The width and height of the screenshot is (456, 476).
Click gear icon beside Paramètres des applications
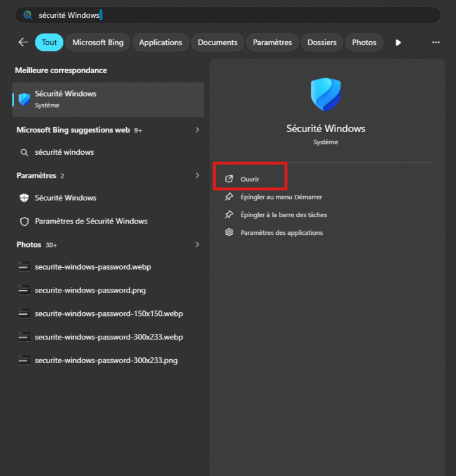(229, 232)
